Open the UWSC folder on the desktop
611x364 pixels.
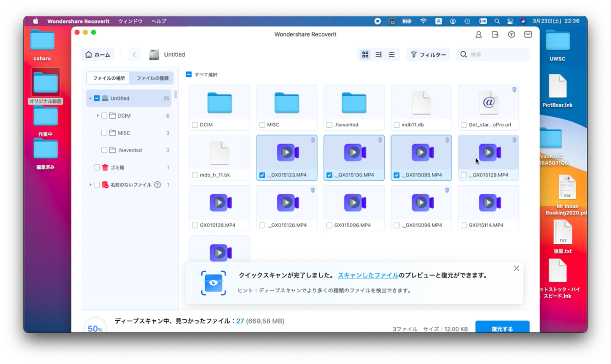tap(558, 40)
